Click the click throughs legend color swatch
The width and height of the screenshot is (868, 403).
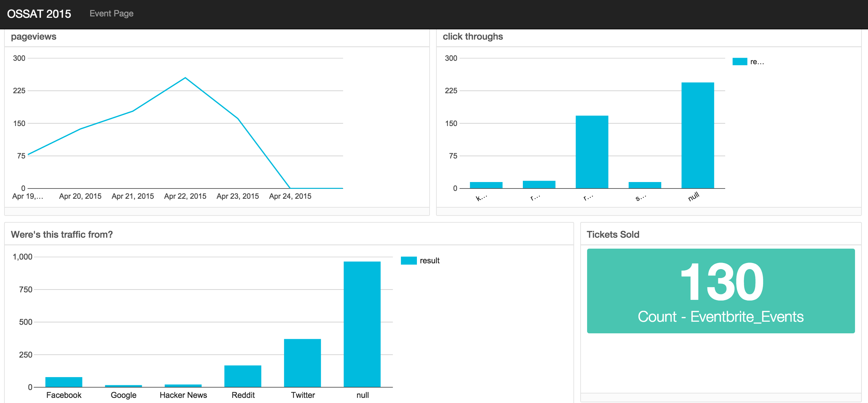click(x=740, y=62)
